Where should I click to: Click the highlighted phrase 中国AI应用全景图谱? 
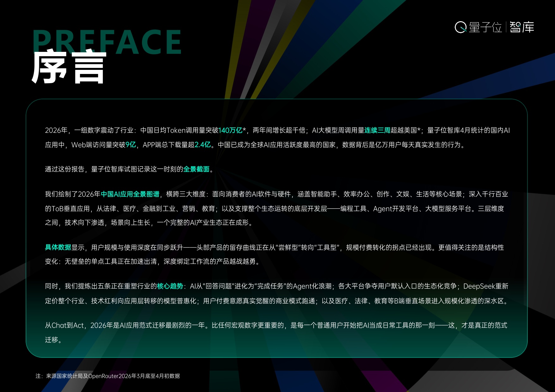coord(130,194)
